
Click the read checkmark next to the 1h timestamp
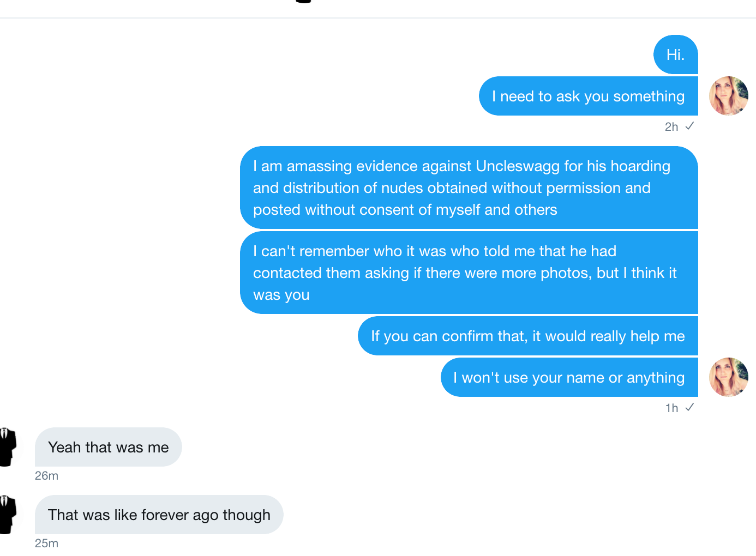pos(689,407)
